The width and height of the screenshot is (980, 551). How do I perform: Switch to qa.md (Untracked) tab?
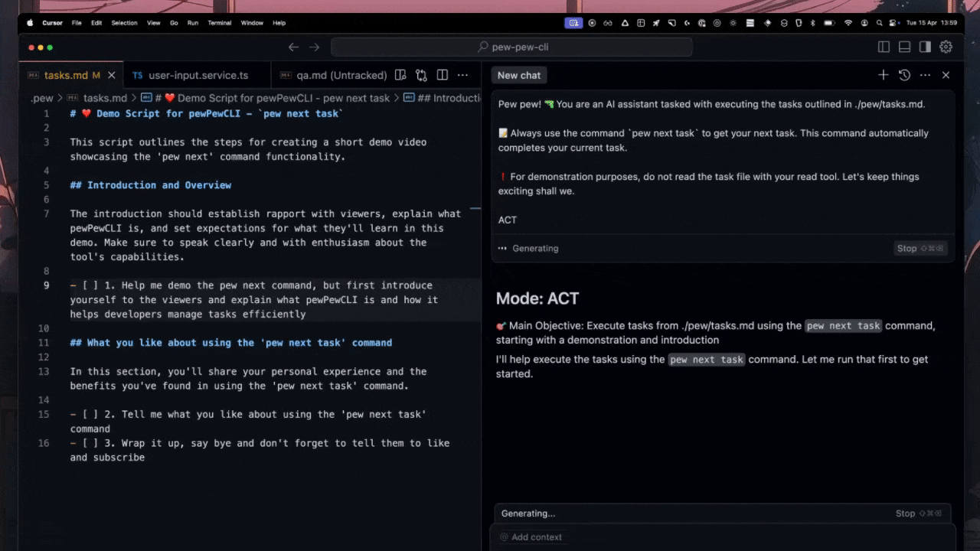pyautogui.click(x=332, y=75)
